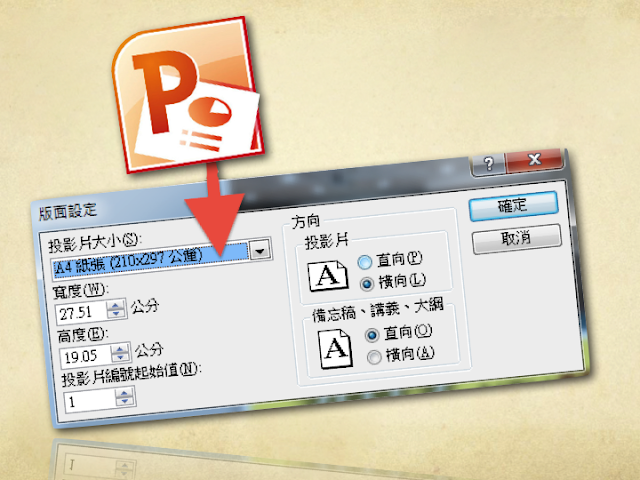Click the 投影片 landscape page orientation icon
The image size is (640, 480).
point(328,276)
